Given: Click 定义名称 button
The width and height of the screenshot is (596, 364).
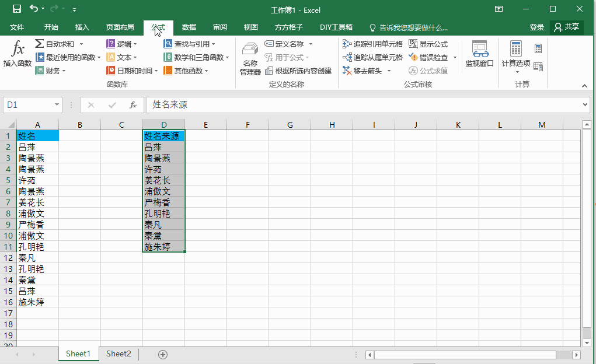Looking at the screenshot, I should coord(285,44).
